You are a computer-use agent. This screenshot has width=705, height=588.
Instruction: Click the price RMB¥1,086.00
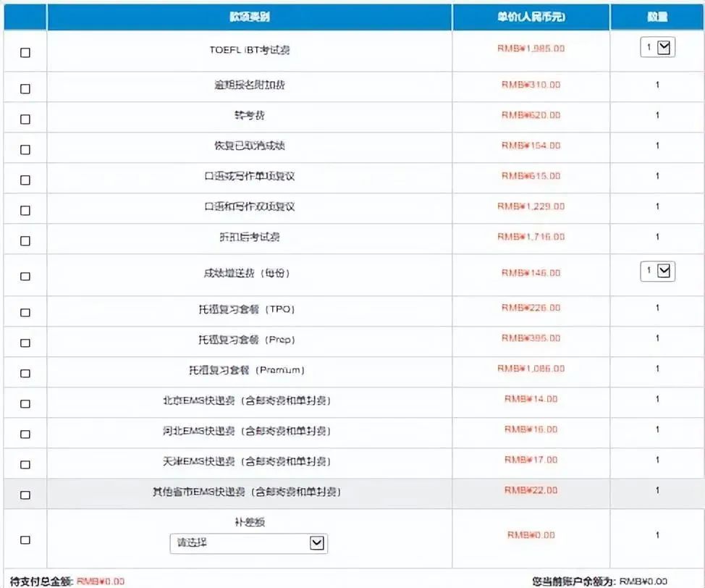click(x=531, y=369)
